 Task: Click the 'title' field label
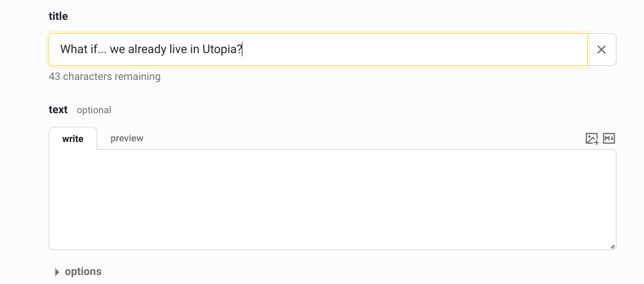coord(58,17)
